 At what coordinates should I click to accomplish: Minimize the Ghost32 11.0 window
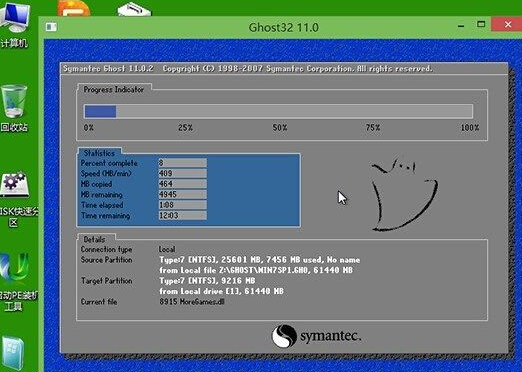click(461, 25)
